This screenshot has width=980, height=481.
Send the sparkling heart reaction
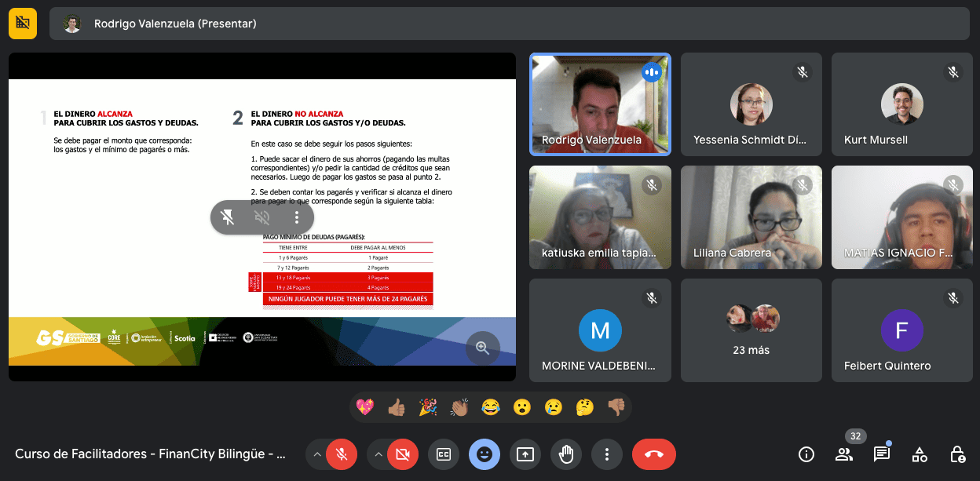coord(365,407)
